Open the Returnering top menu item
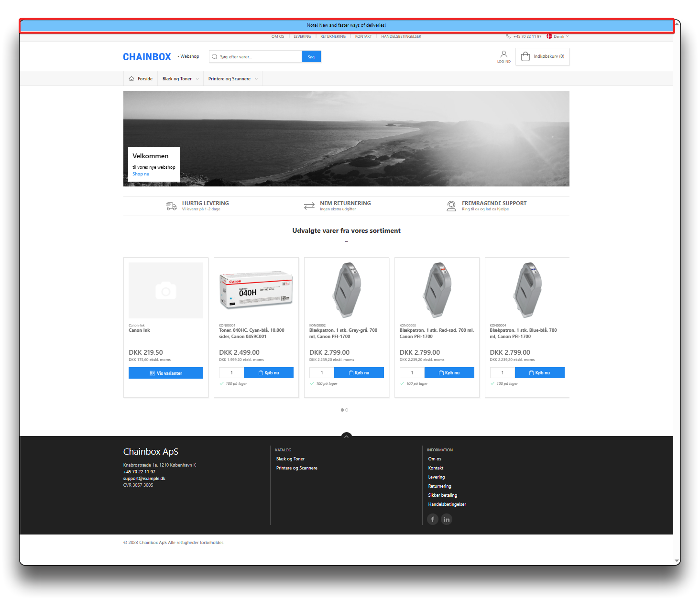 (x=333, y=36)
